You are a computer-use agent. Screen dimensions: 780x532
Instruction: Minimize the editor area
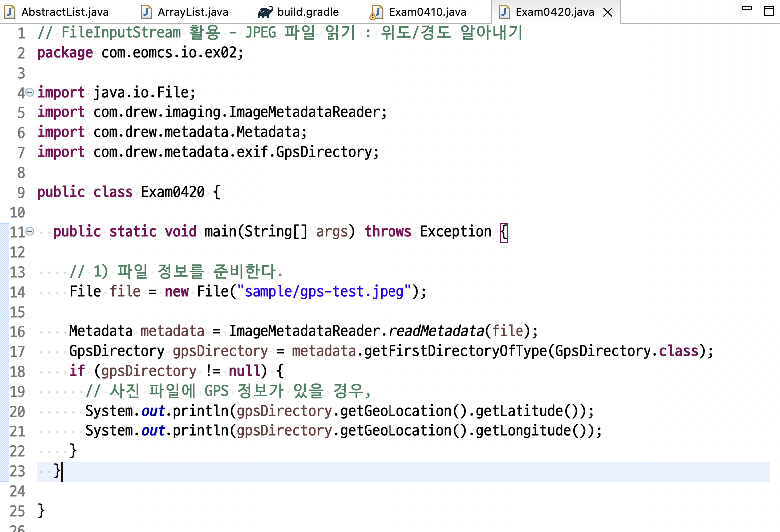[x=747, y=8]
